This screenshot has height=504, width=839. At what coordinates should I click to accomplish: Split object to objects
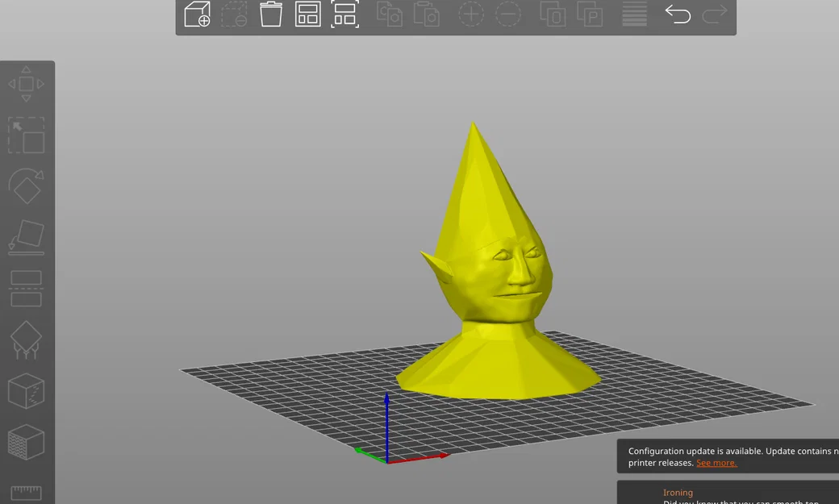(x=553, y=14)
